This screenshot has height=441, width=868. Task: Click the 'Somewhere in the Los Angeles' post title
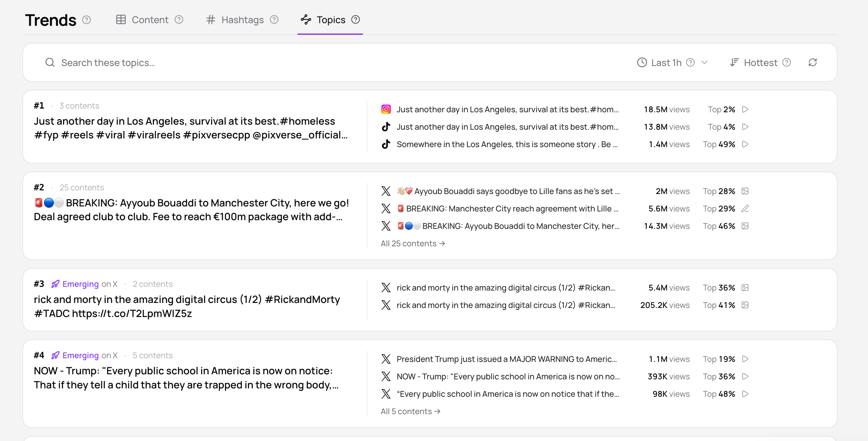coord(507,144)
